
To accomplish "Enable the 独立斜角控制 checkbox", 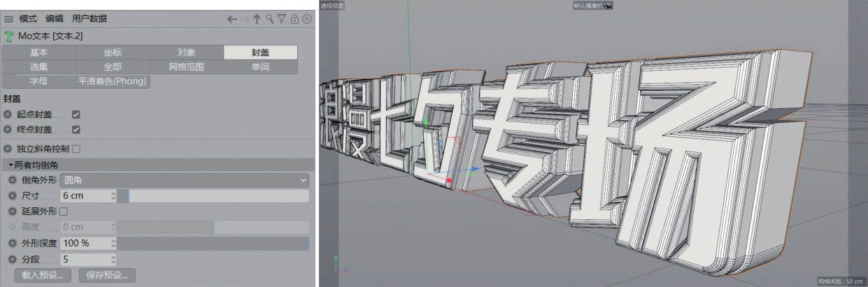I will click(x=76, y=149).
